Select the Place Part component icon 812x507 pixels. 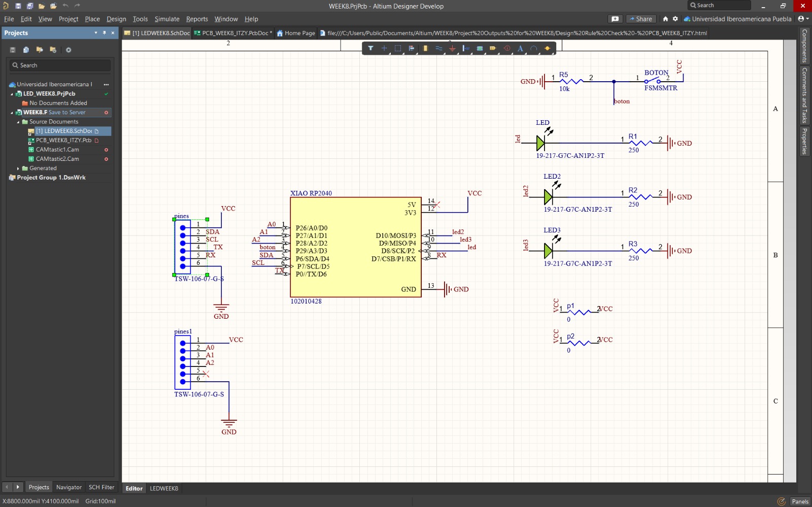tap(425, 48)
